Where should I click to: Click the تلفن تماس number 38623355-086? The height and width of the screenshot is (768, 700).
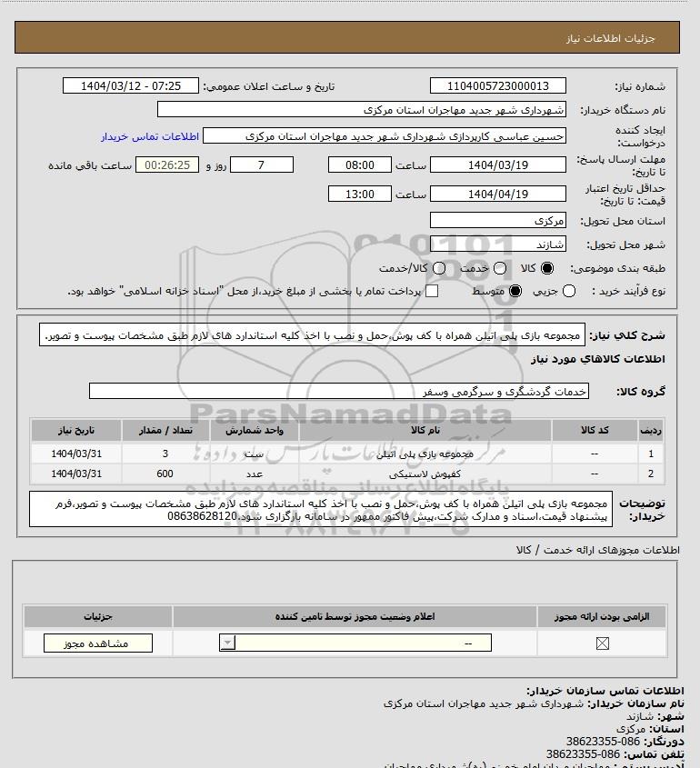pyautogui.click(x=583, y=754)
